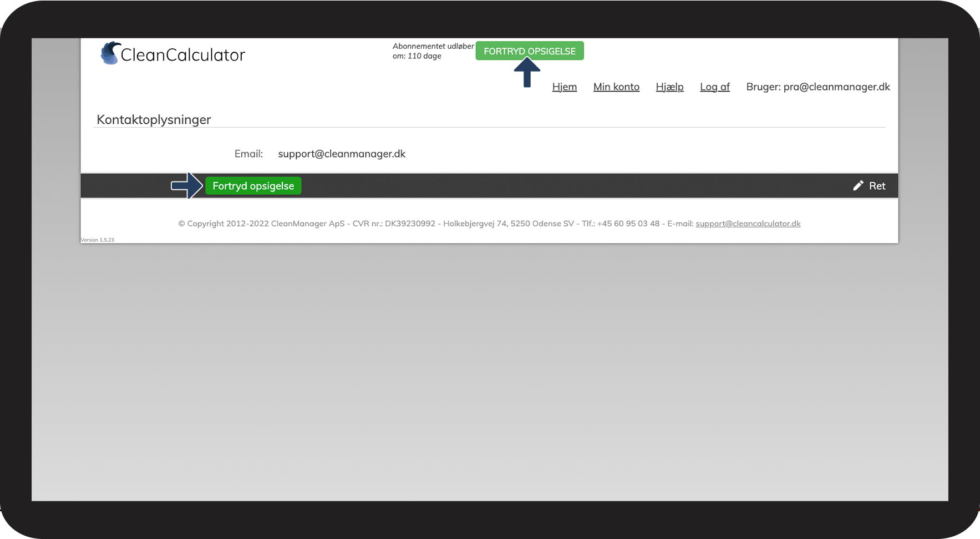Click the right-pointing arrow in the dark bar
This screenshot has height=539, width=980.
(187, 185)
